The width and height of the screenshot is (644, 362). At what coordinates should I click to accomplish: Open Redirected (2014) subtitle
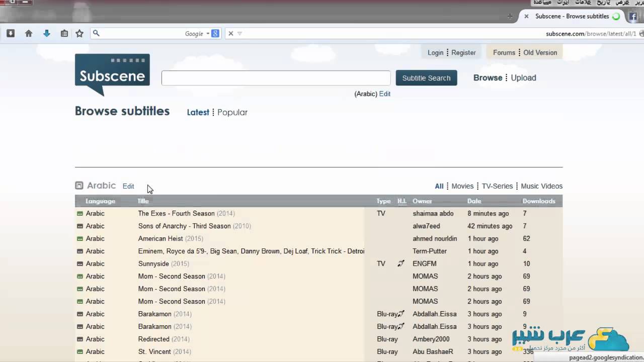165,339
